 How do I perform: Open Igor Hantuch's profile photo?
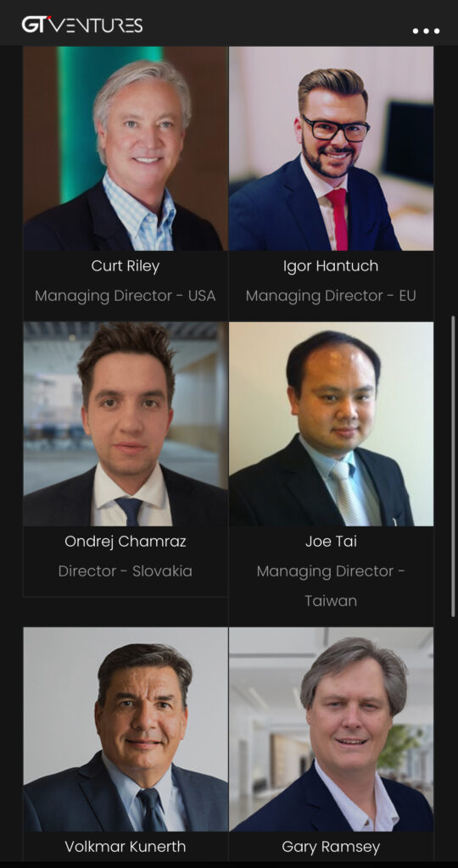pyautogui.click(x=331, y=148)
